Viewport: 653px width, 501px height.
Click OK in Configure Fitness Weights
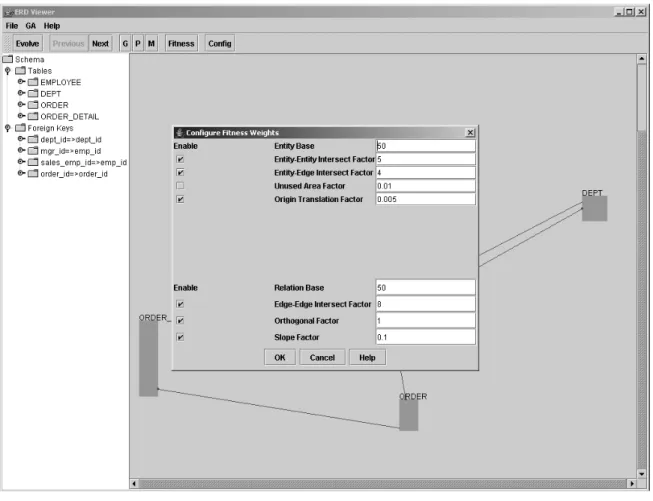[280, 357]
